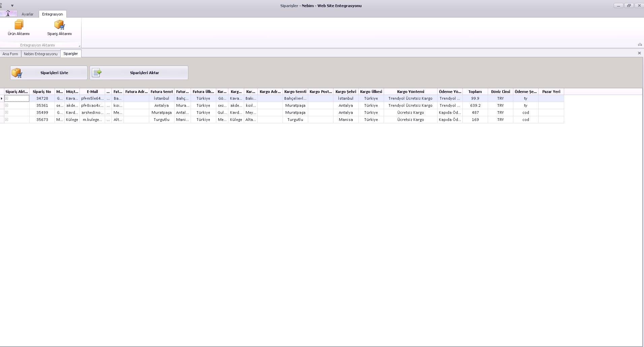The width and height of the screenshot is (644, 347).
Task: Expand order 35361 row details
Action: [6, 105]
